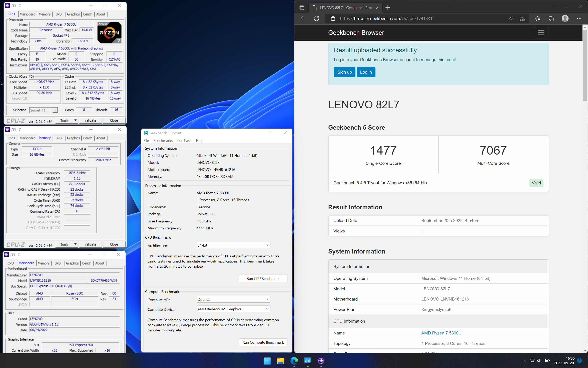Open the Purchase menu in Geekbench
Image resolution: width=588 pixels, height=368 pixels.
tap(184, 140)
